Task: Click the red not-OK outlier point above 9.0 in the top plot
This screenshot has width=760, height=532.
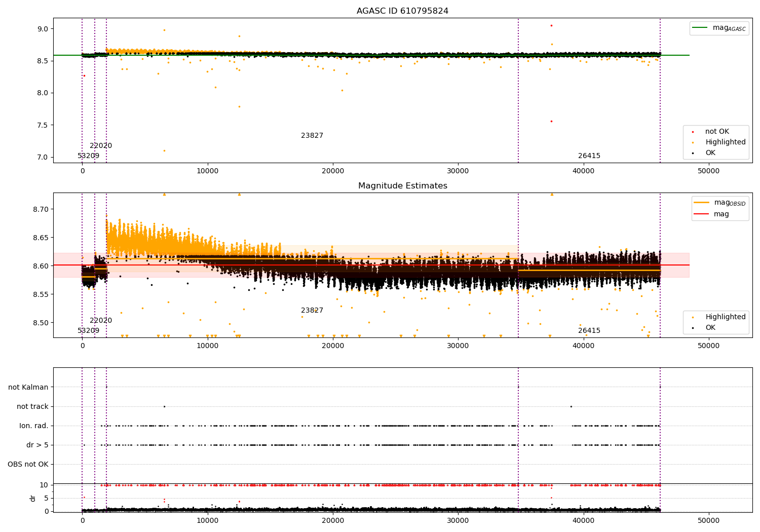Action: tap(551, 25)
